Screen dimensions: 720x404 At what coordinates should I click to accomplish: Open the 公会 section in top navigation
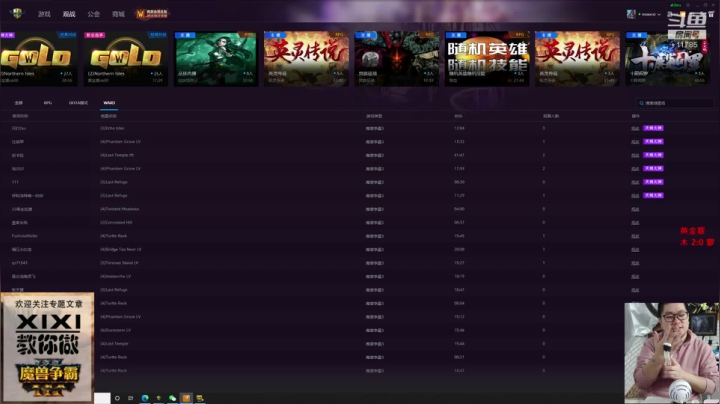click(94, 14)
